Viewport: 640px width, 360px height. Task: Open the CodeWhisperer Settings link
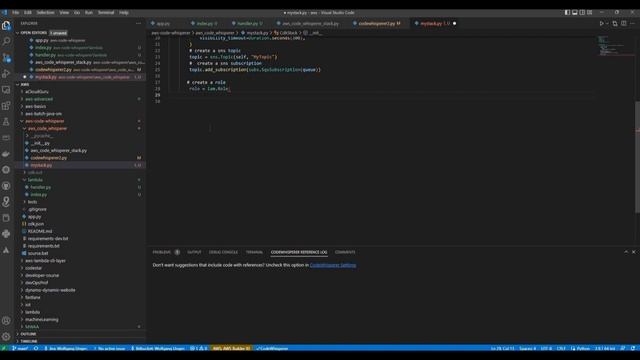coord(333,265)
